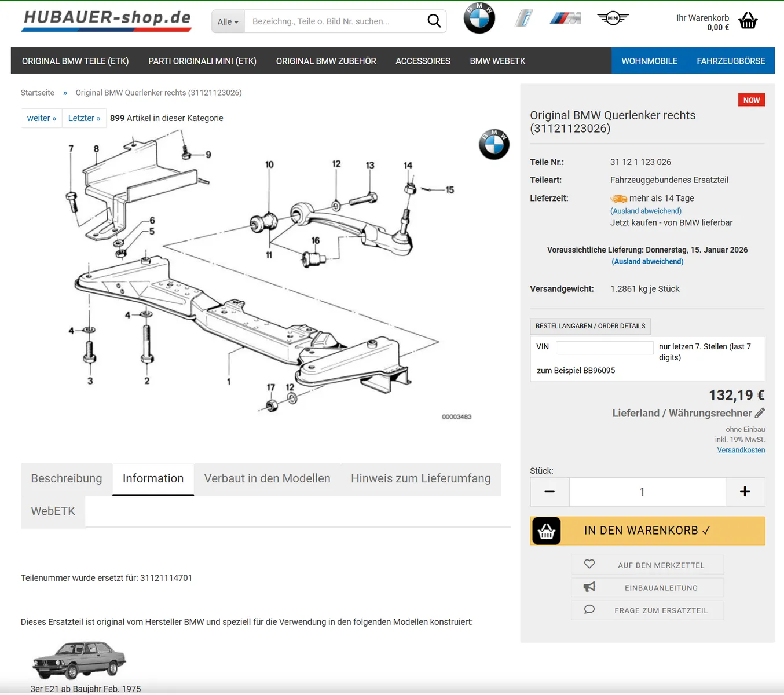Click megaphone icon for Einbauanleitung
The height and width of the screenshot is (695, 784).
589,587
